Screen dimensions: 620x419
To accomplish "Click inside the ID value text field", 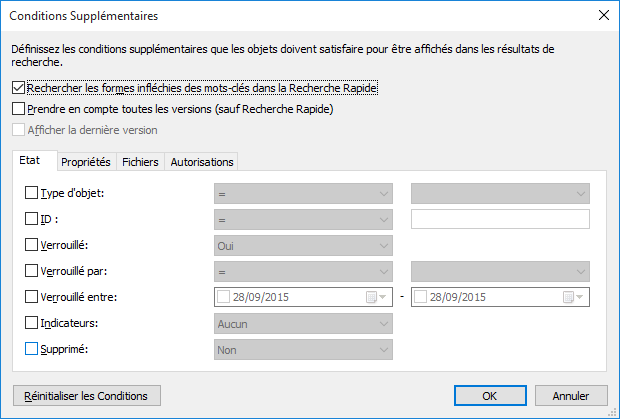I will click(x=500, y=219).
